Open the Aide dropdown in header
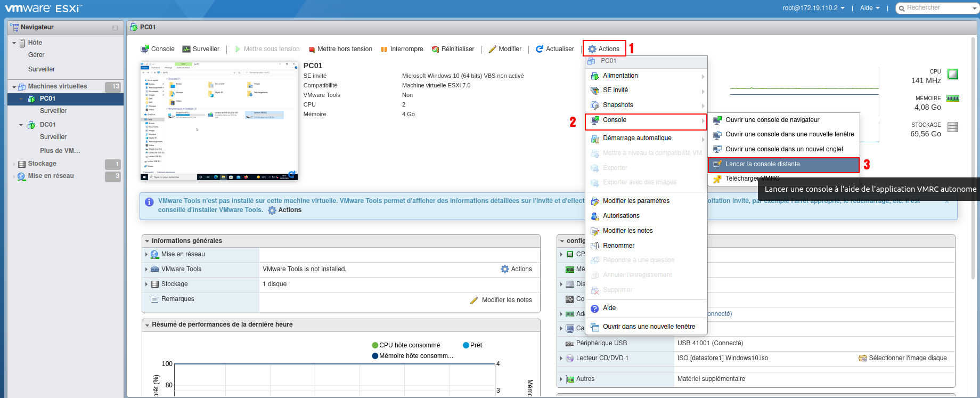 869,8
